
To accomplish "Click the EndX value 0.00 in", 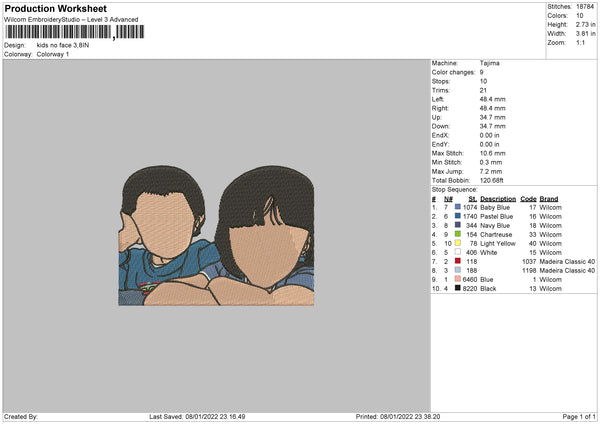I will 489,135.
